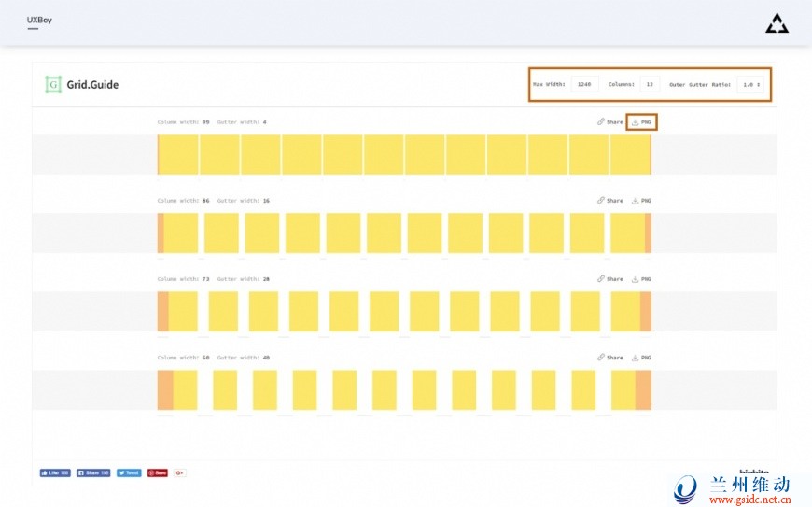Image resolution: width=812 pixels, height=507 pixels.
Task: Click the Pinterest Save button
Action: pyautogui.click(x=157, y=473)
